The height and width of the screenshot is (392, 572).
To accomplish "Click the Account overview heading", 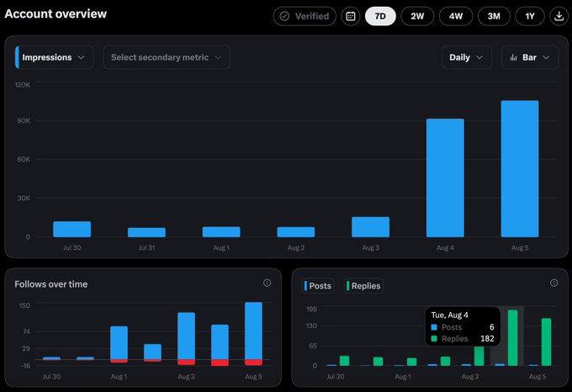I will pos(56,13).
